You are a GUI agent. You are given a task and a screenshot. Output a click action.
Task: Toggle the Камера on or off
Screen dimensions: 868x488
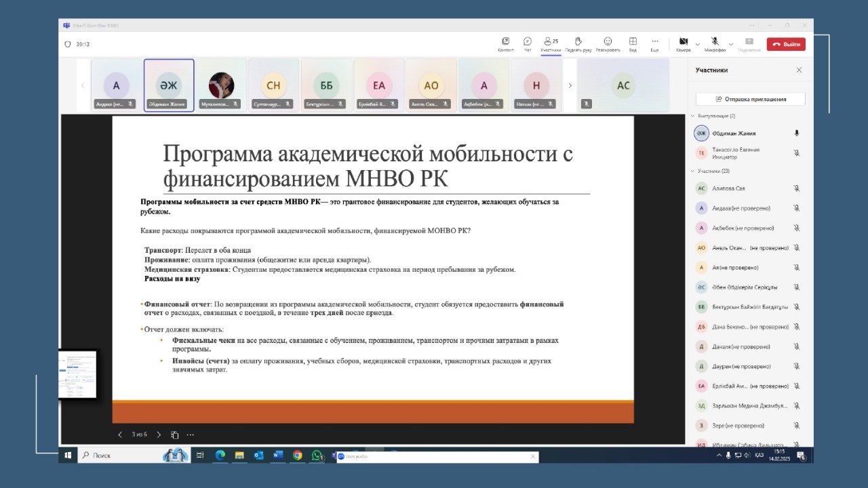pyautogui.click(x=684, y=44)
